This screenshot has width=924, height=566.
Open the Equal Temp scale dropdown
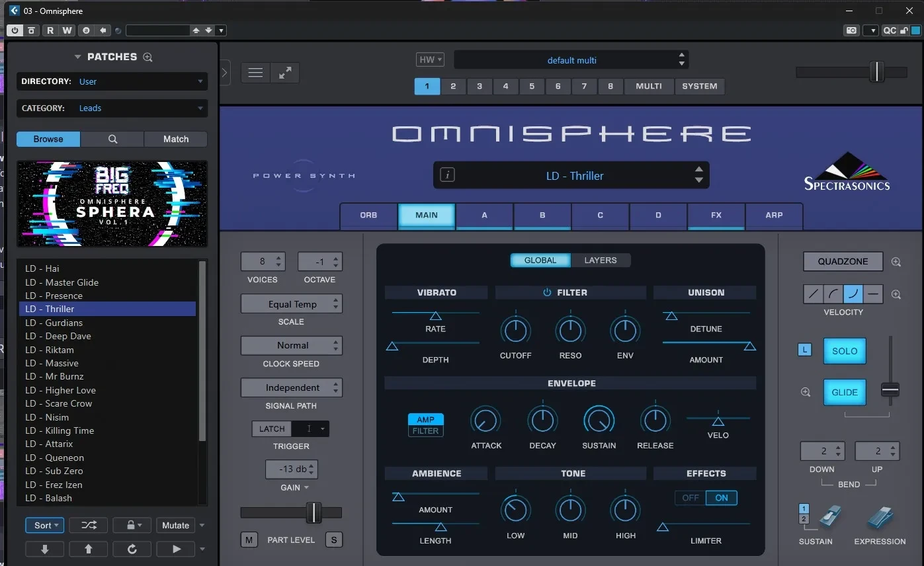point(292,304)
